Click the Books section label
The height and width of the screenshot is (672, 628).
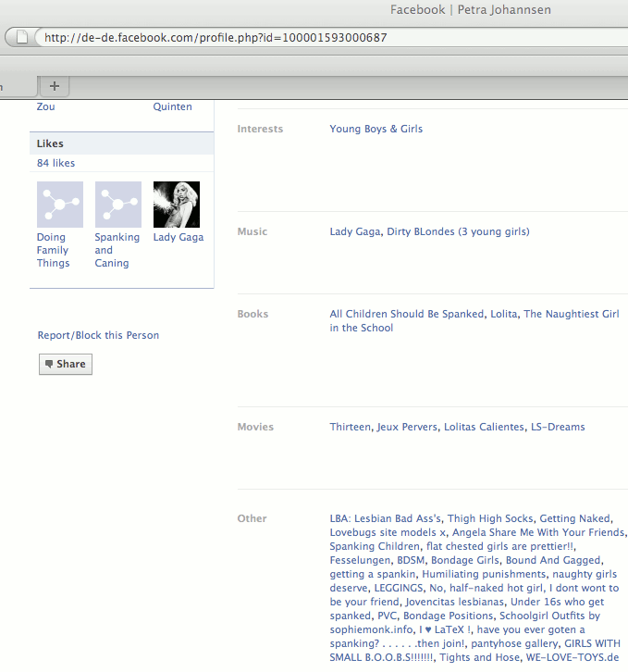click(252, 314)
